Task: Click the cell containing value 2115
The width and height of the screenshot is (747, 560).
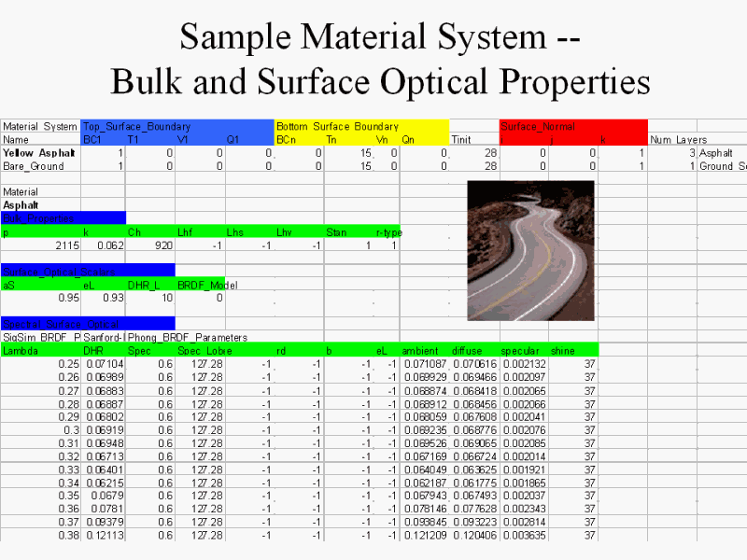Action: click(x=65, y=245)
